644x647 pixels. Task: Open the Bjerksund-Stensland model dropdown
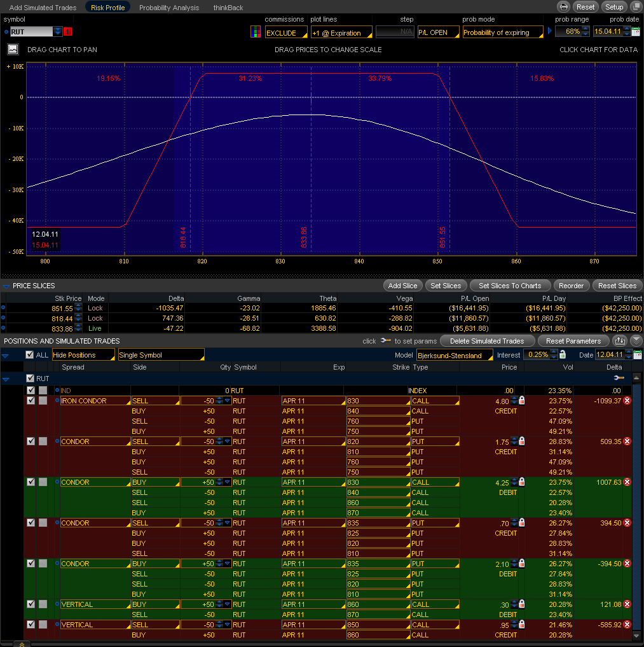(x=455, y=355)
